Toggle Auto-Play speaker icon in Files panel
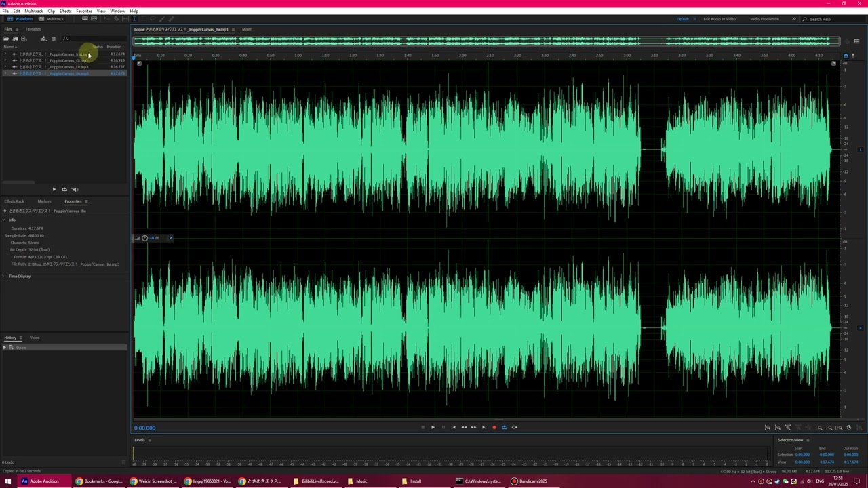Viewport: 868px width, 488px height. click(x=75, y=190)
